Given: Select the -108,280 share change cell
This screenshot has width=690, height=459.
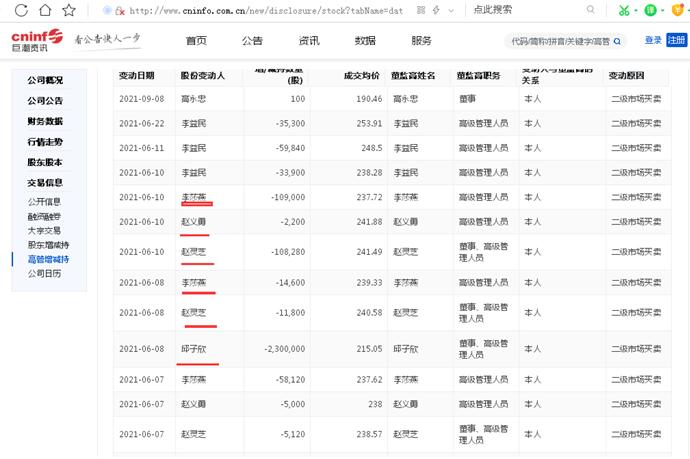Looking at the screenshot, I should pos(288,252).
